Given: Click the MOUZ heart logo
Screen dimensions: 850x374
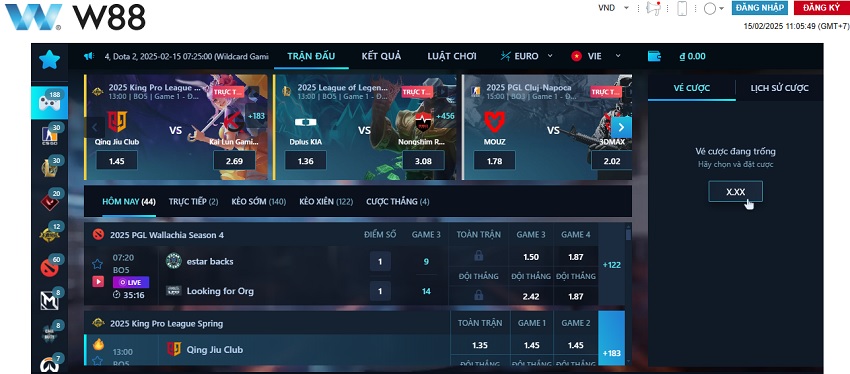Looking at the screenshot, I should click(x=494, y=123).
